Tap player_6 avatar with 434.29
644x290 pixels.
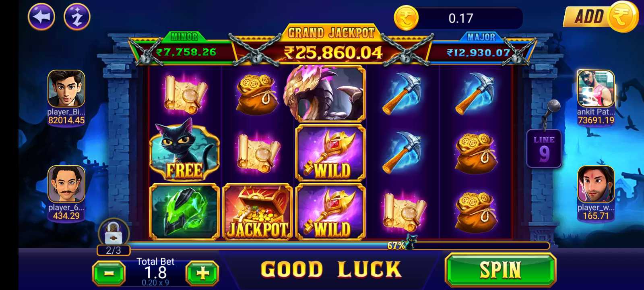(x=66, y=184)
